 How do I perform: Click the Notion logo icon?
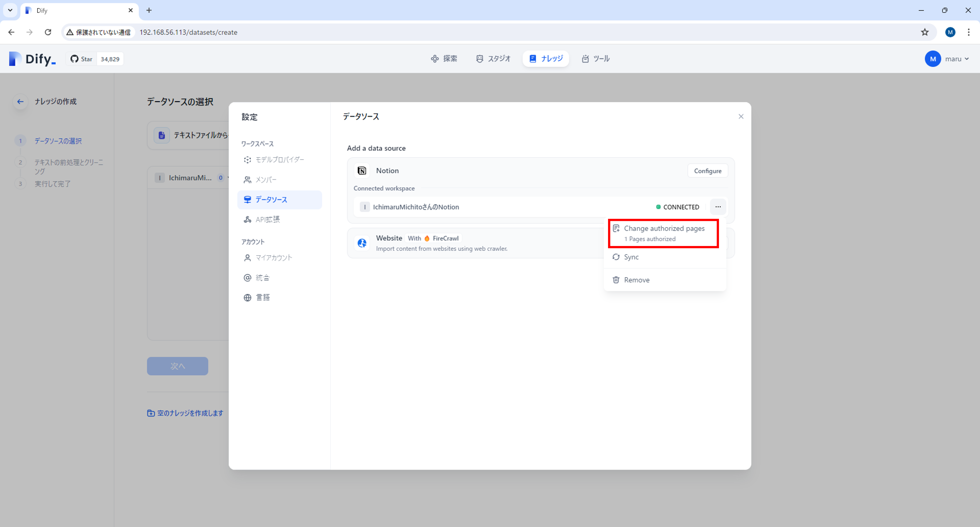(362, 171)
